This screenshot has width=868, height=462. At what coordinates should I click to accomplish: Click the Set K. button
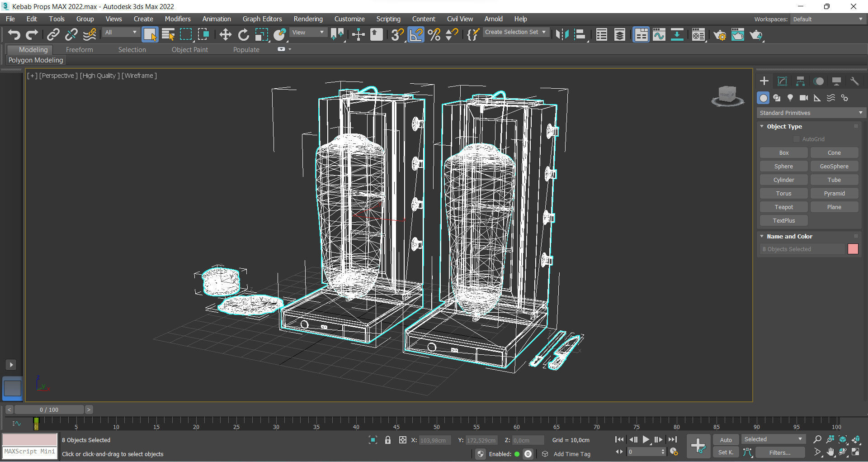click(x=726, y=452)
